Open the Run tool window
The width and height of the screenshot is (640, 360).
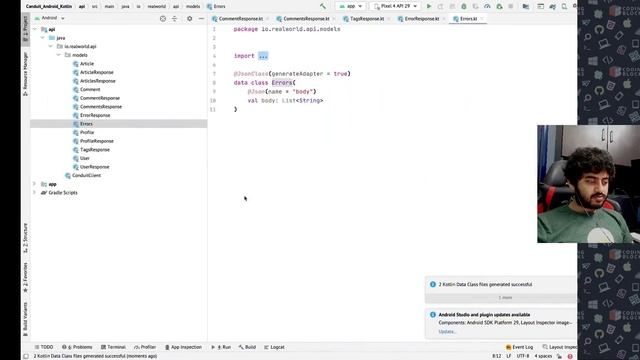click(221, 347)
